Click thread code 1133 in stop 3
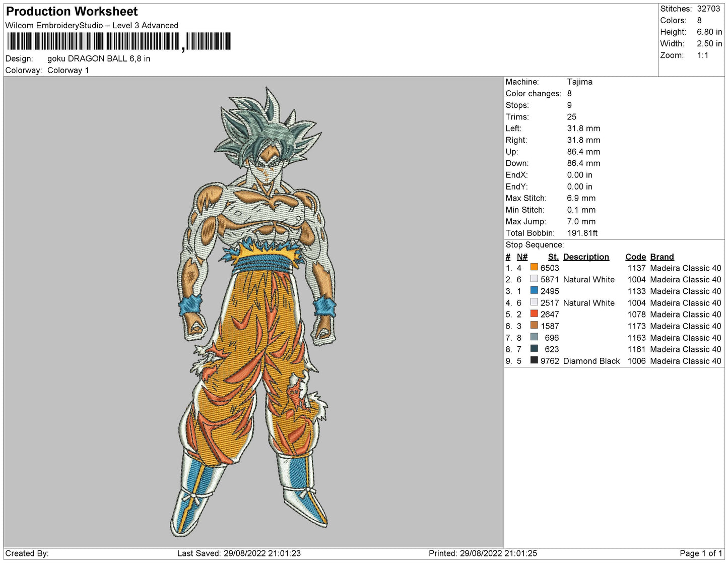 (x=636, y=291)
